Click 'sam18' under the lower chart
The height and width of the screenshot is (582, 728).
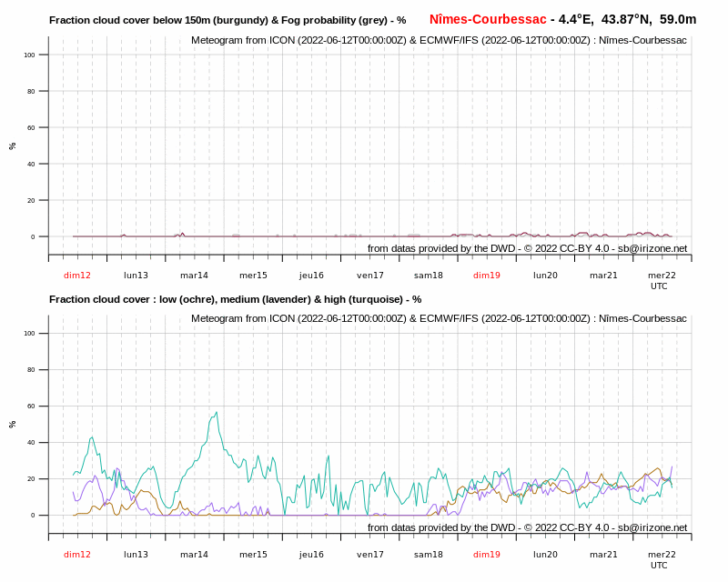pyautogui.click(x=428, y=554)
